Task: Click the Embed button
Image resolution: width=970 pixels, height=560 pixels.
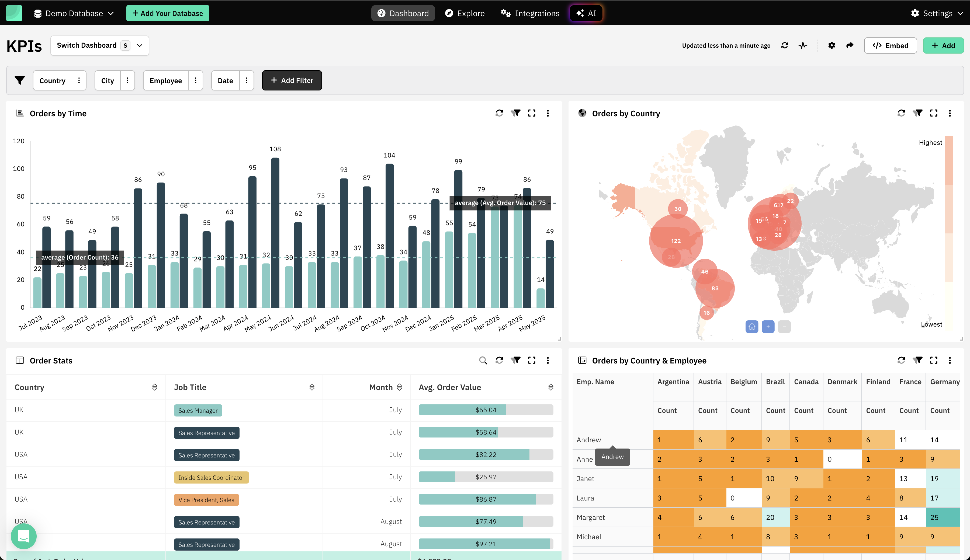Action: (890, 45)
